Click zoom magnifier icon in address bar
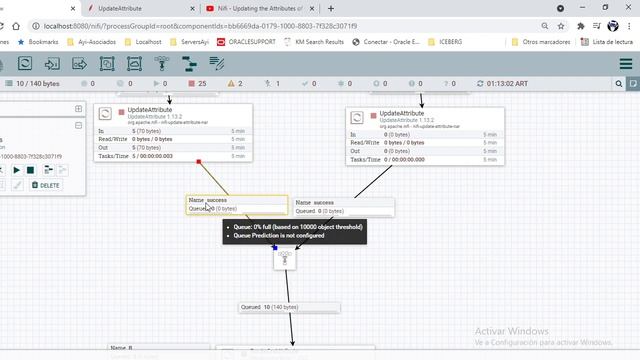The width and height of the screenshot is (640, 360). (544, 26)
